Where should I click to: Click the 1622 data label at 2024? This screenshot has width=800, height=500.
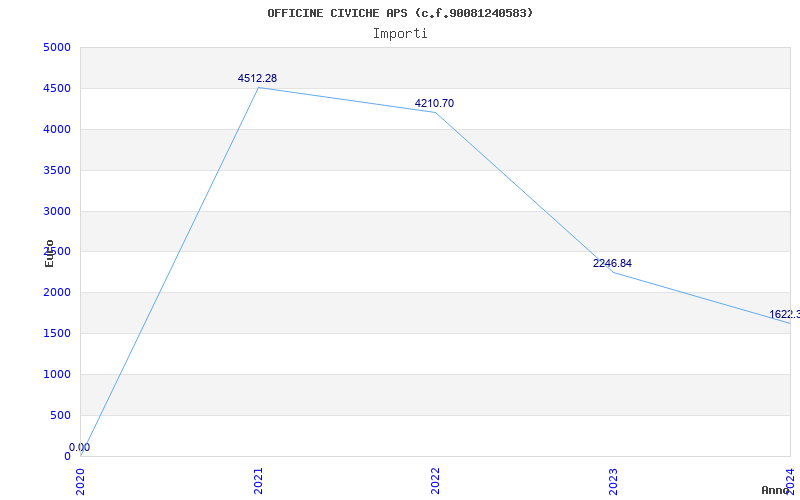coord(784,314)
